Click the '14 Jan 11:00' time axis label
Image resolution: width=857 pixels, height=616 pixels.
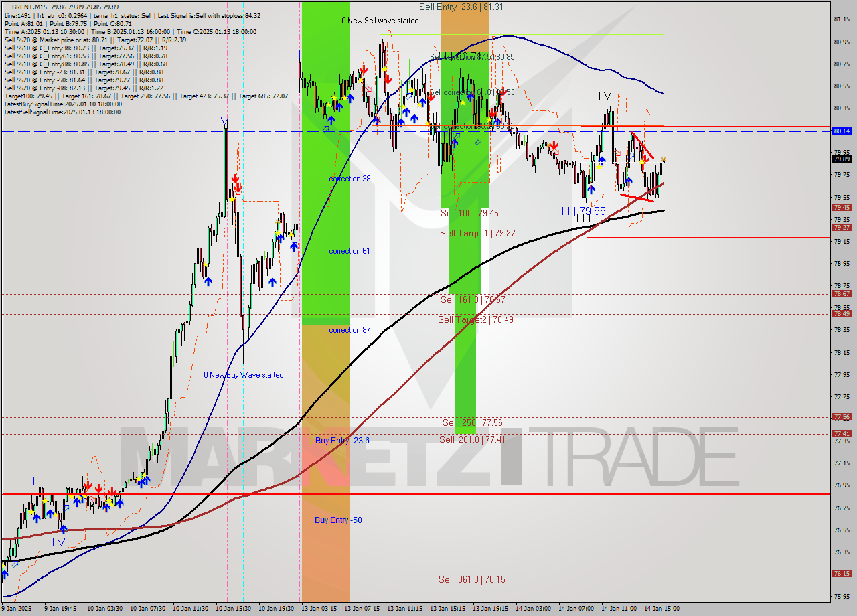coord(620,609)
